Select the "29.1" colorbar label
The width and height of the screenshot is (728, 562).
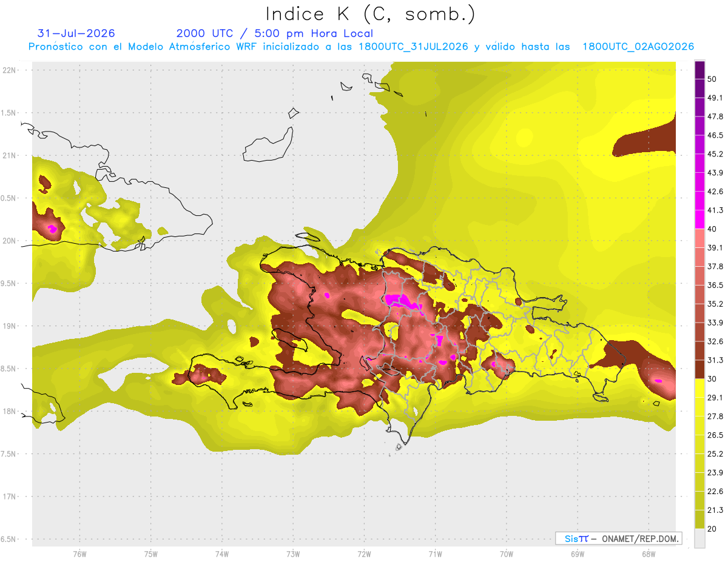pos(715,398)
